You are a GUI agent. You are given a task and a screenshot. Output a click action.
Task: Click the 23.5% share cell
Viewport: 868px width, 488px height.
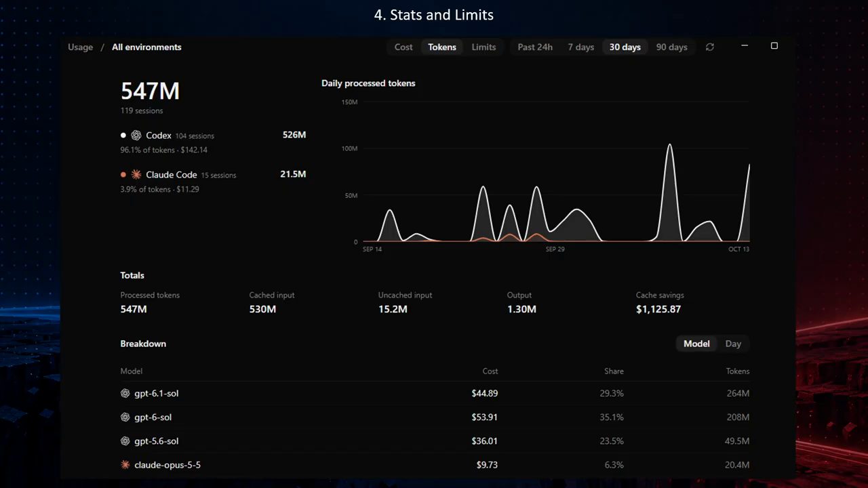pos(612,441)
